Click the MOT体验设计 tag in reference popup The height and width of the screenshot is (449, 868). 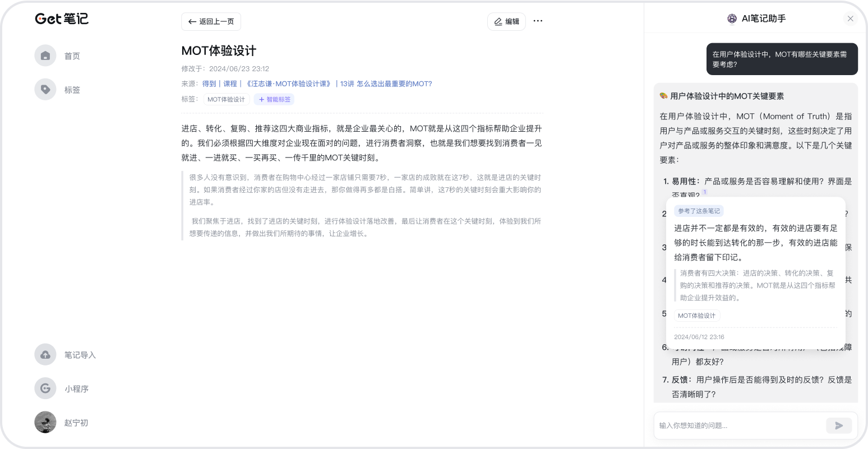696,316
